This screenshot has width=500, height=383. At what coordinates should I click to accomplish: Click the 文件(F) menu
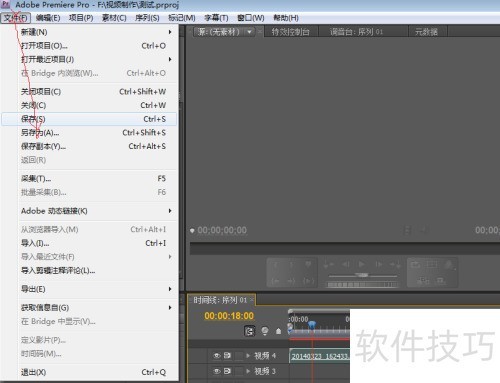pos(16,18)
